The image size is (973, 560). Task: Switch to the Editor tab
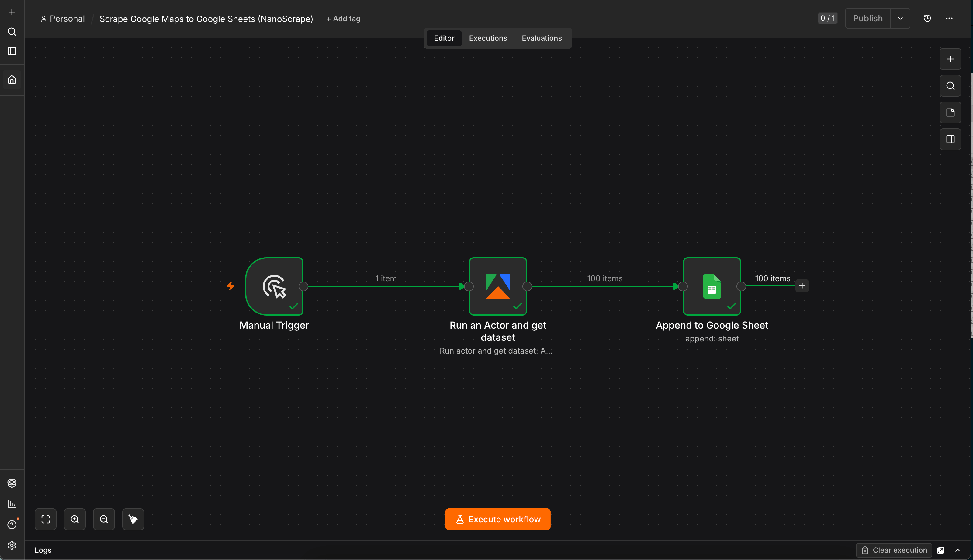444,38
